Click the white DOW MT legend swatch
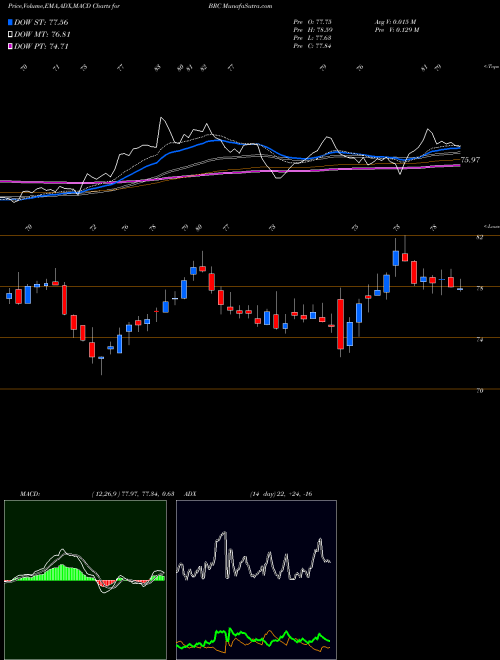 11,35
